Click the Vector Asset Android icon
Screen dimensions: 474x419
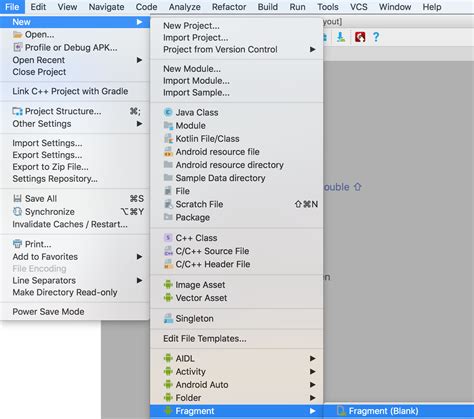[x=168, y=298]
